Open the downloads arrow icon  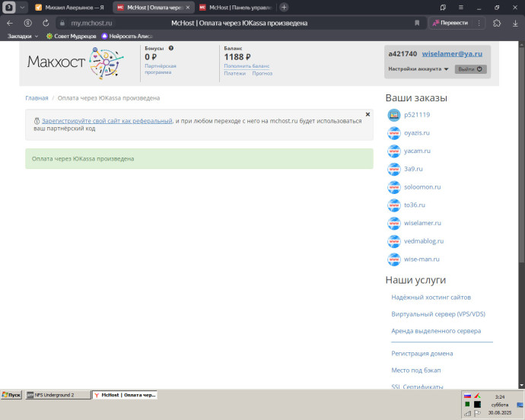click(515, 23)
